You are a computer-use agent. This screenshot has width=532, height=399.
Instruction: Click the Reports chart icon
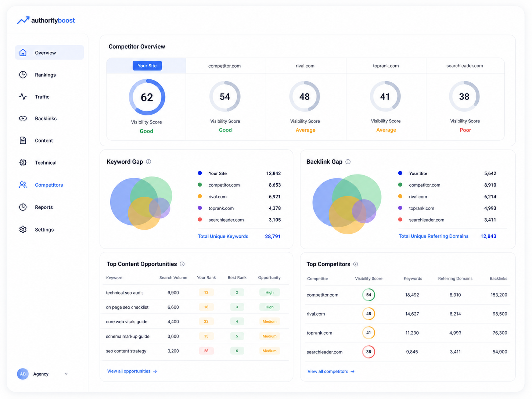tap(23, 207)
